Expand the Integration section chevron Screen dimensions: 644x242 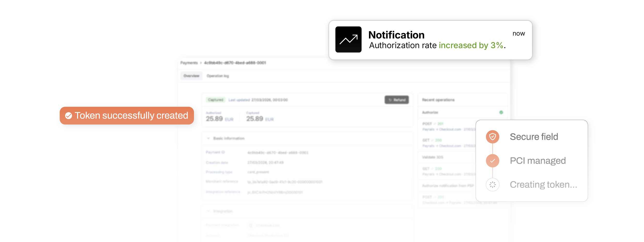[209, 211]
